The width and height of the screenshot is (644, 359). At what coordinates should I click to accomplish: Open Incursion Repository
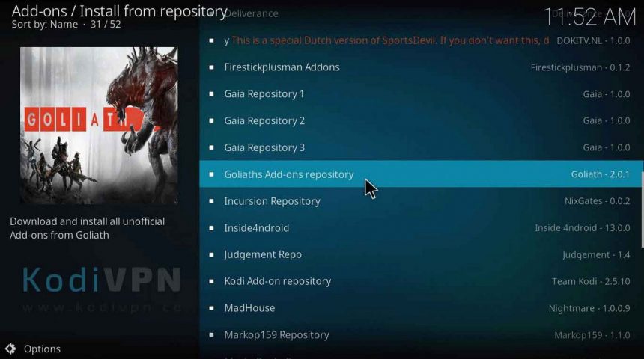point(421,201)
